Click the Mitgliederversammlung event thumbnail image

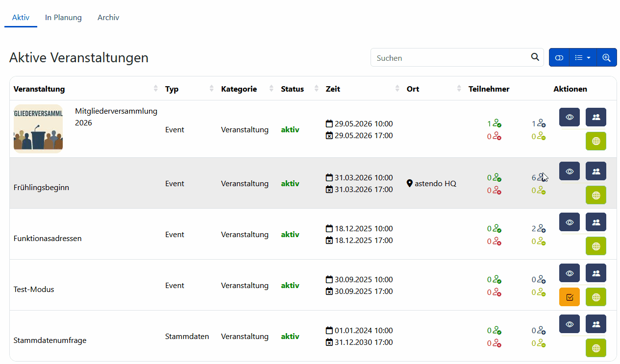tap(38, 129)
